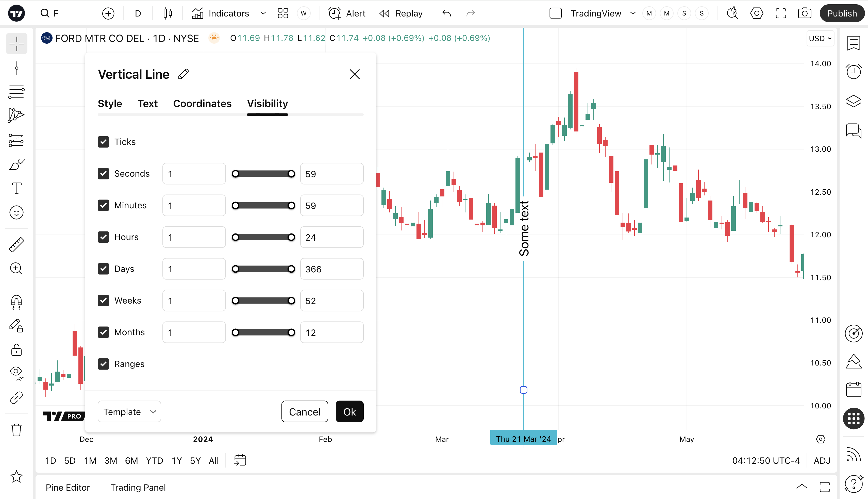Open the emoji icons tool
This screenshot has width=868, height=499.
[x=16, y=212]
